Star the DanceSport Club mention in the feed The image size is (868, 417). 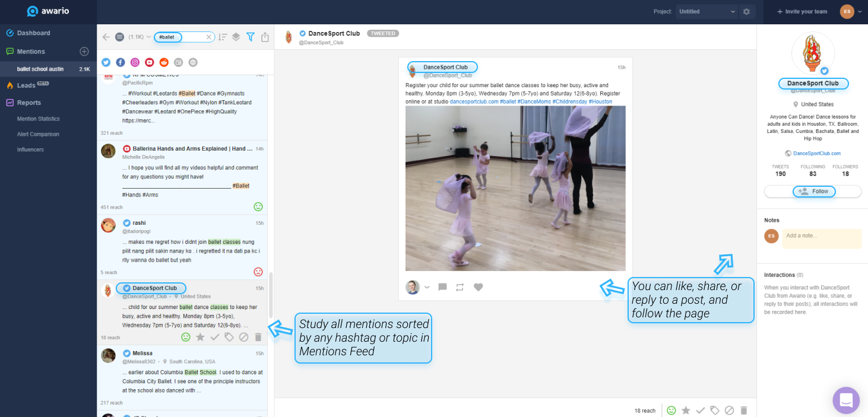[200, 337]
